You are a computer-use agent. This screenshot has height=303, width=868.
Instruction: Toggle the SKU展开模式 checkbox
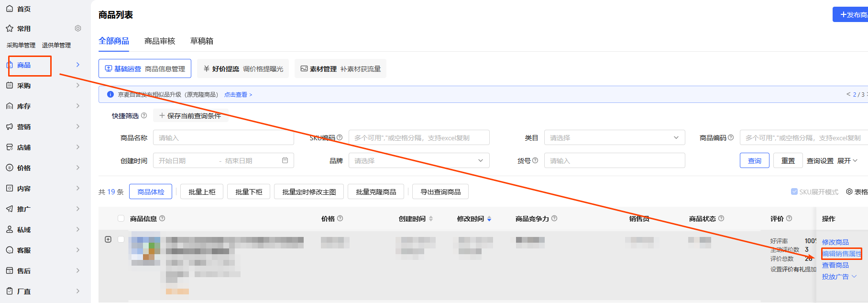[x=794, y=191]
